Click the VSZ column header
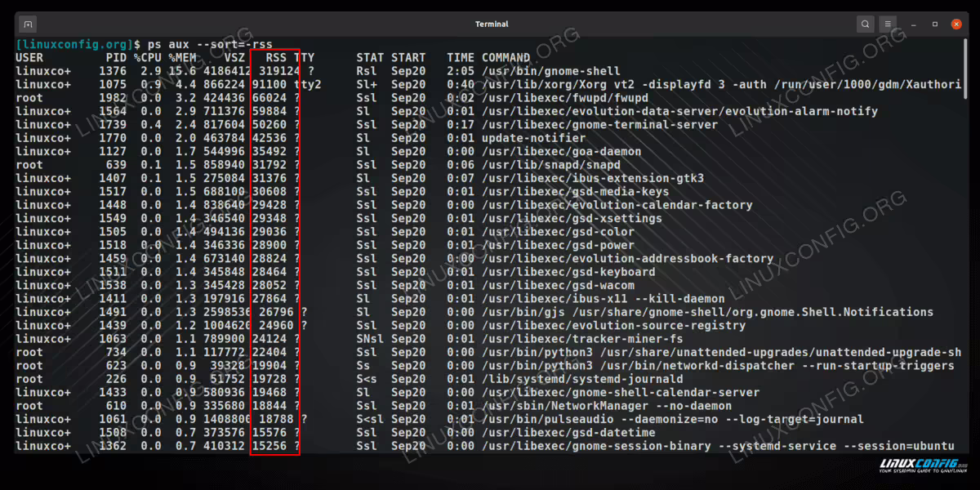 click(234, 58)
